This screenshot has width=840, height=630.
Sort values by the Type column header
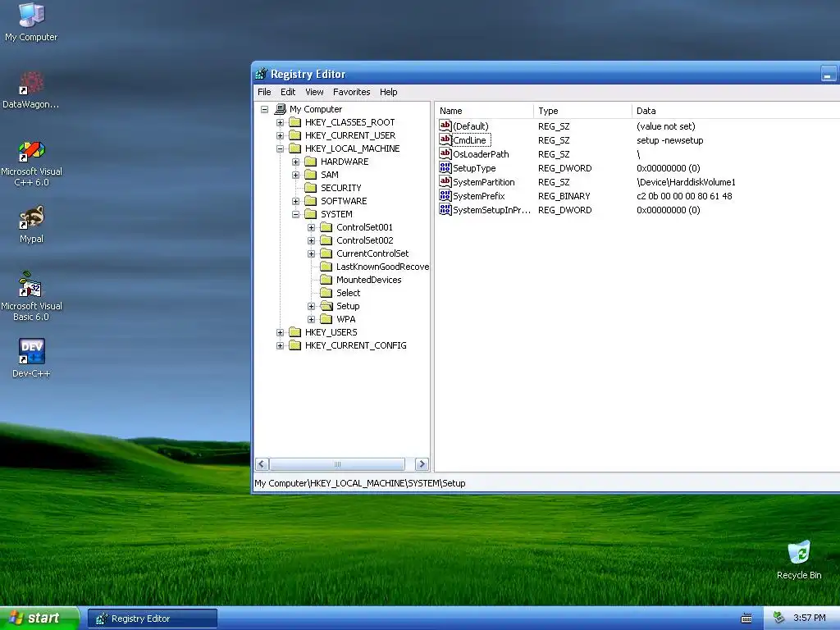coord(582,111)
